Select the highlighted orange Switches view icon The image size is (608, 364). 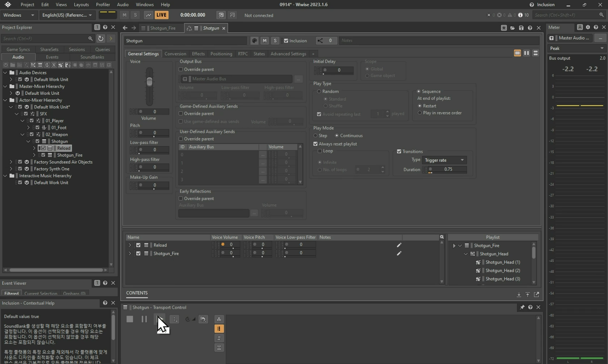pyautogui.click(x=219, y=329)
